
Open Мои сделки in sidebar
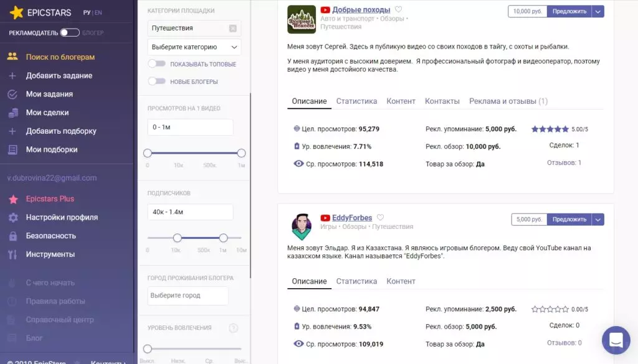[x=47, y=113]
